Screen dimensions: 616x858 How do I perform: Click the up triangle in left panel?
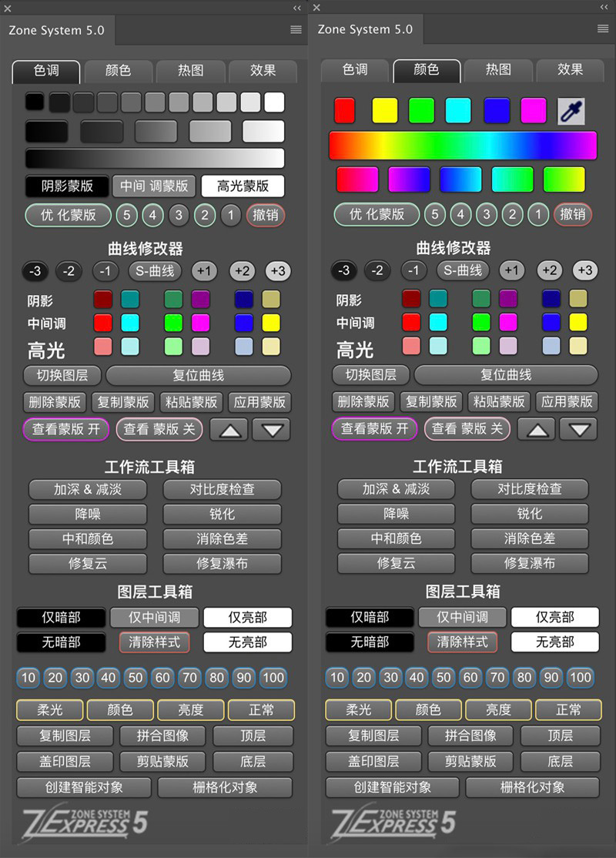point(229,430)
